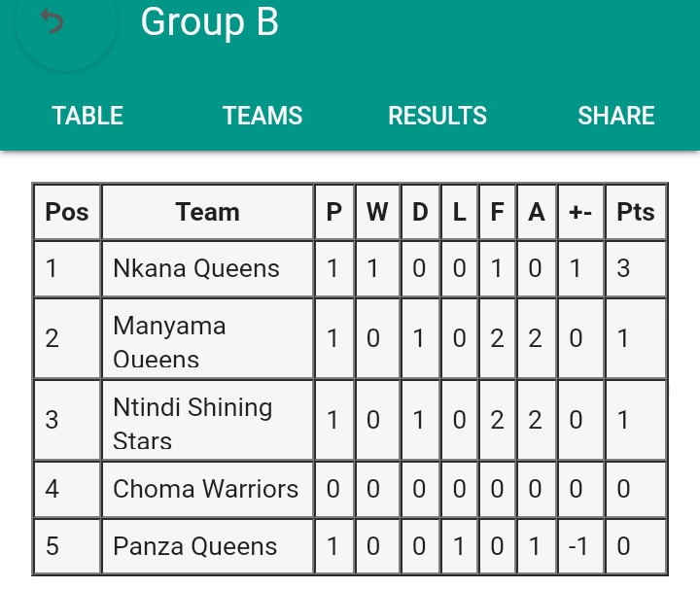This screenshot has height=589, width=700.
Task: Tap the P column header
Action: click(x=333, y=212)
